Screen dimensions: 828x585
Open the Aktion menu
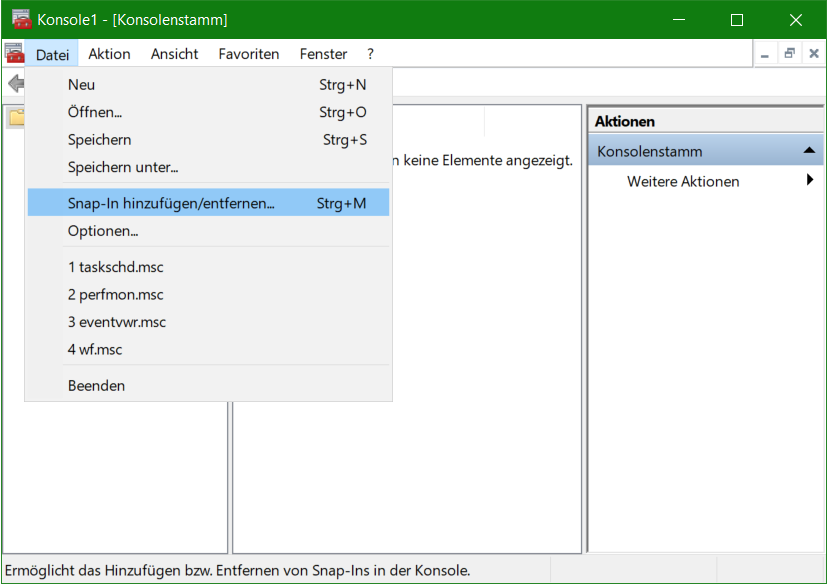(x=109, y=54)
